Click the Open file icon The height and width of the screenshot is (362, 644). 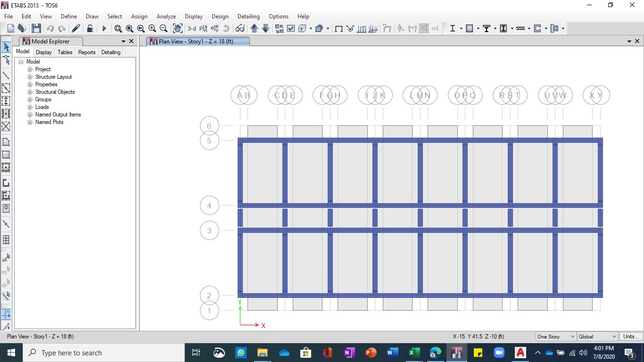point(22,28)
